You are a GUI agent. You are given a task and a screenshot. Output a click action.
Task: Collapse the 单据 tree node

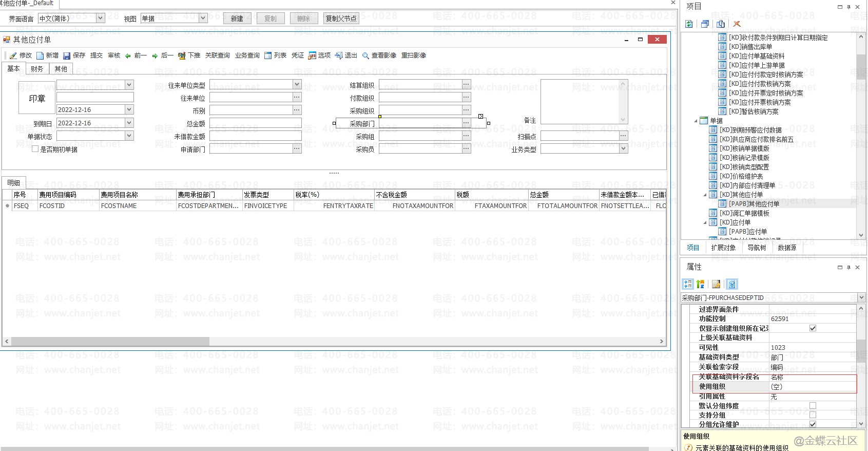696,121
